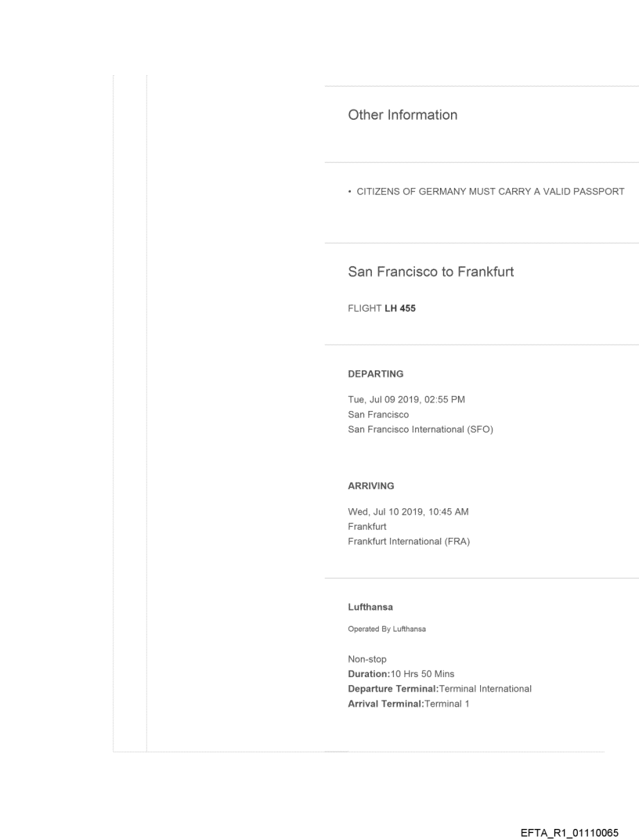The height and width of the screenshot is (840, 639).
Task: Click San Francisco International (SFO) airport text
Action: click(420, 428)
